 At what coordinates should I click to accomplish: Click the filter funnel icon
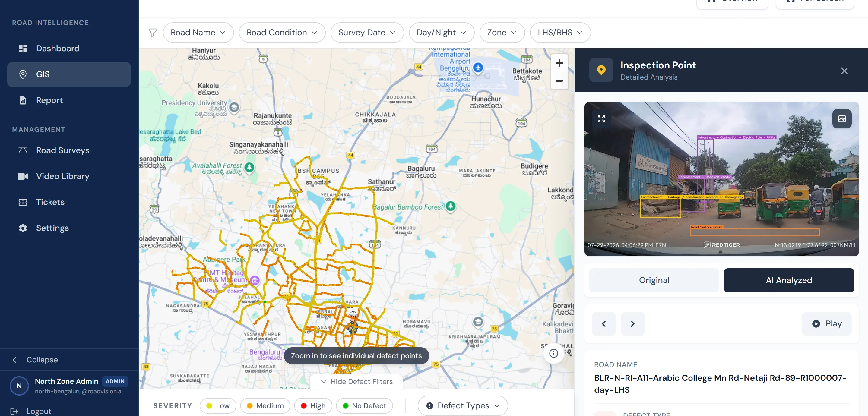(153, 33)
